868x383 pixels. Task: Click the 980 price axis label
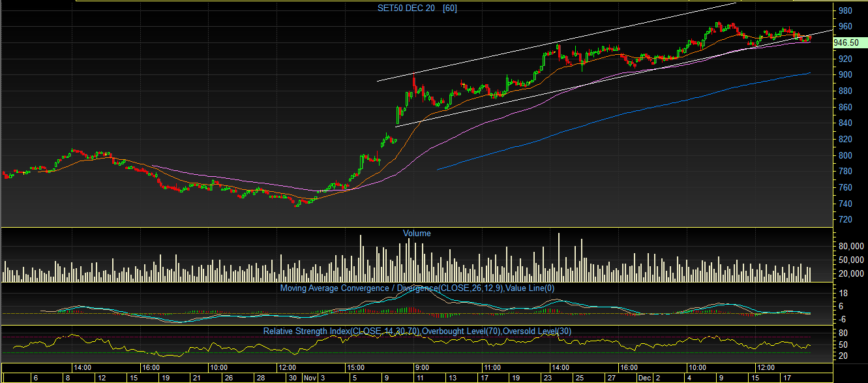point(845,11)
